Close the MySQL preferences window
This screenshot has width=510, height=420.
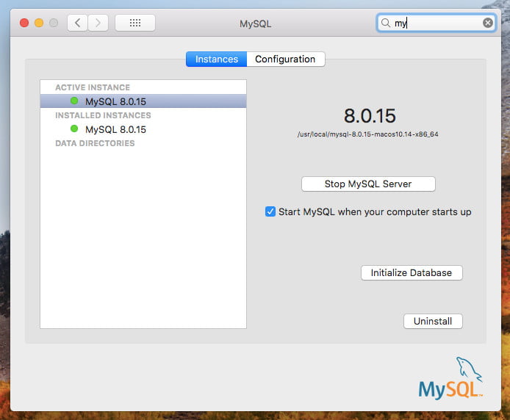[x=24, y=23]
